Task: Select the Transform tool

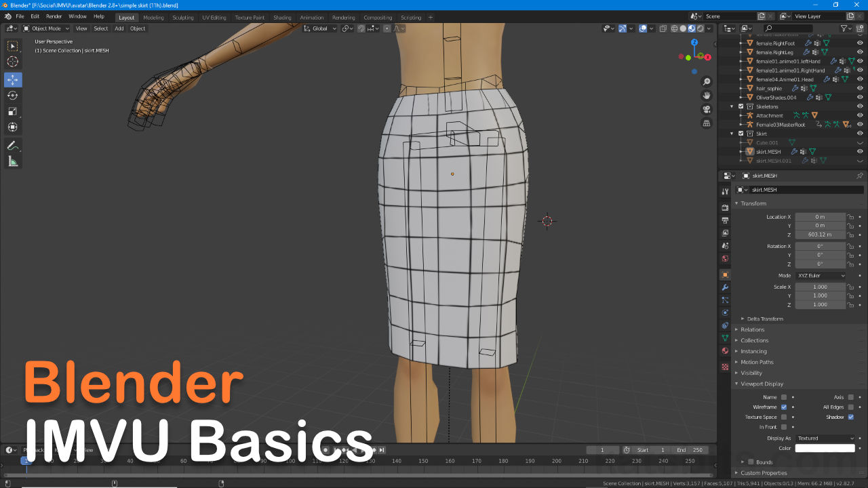Action: (x=13, y=127)
